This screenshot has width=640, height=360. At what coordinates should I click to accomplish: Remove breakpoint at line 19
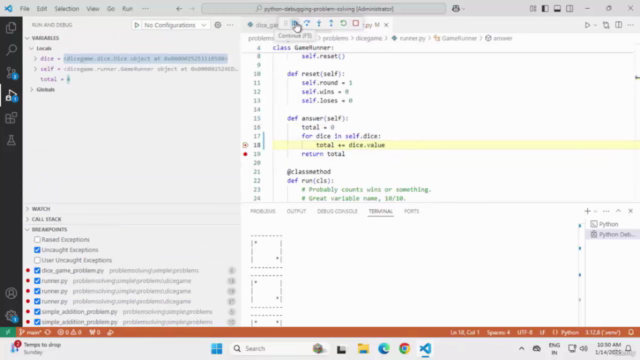245,154
